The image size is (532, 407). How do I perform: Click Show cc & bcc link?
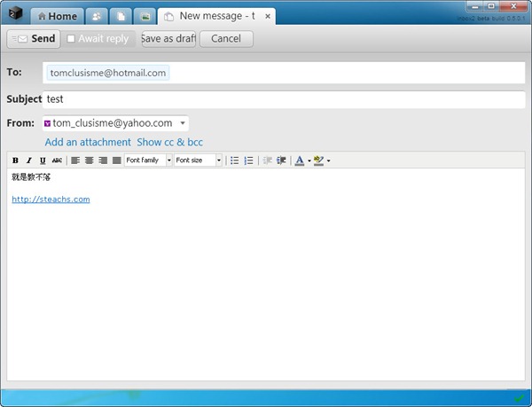click(x=169, y=142)
